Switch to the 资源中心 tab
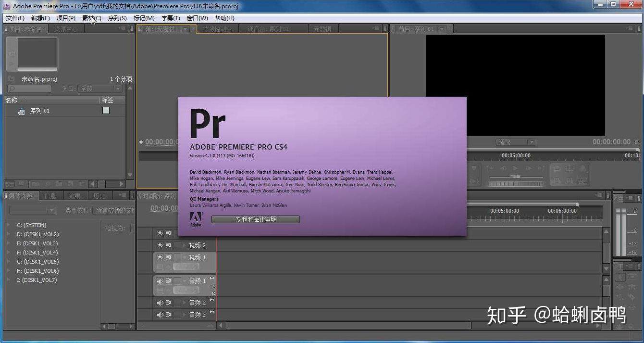The image size is (644, 343). coord(66,29)
